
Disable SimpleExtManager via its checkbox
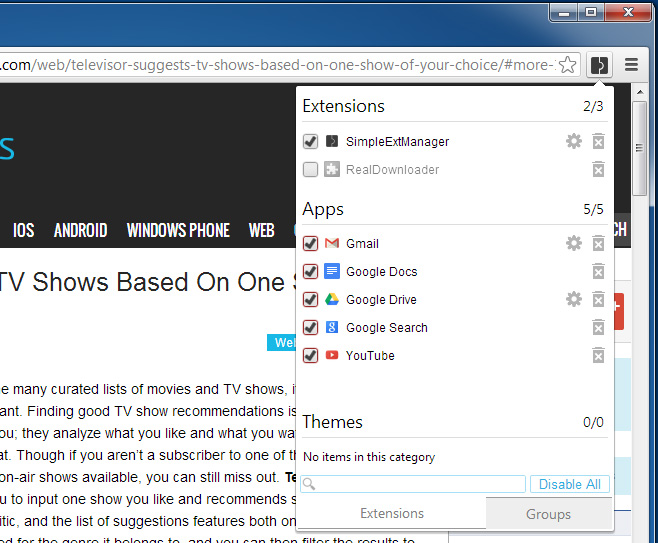point(311,141)
